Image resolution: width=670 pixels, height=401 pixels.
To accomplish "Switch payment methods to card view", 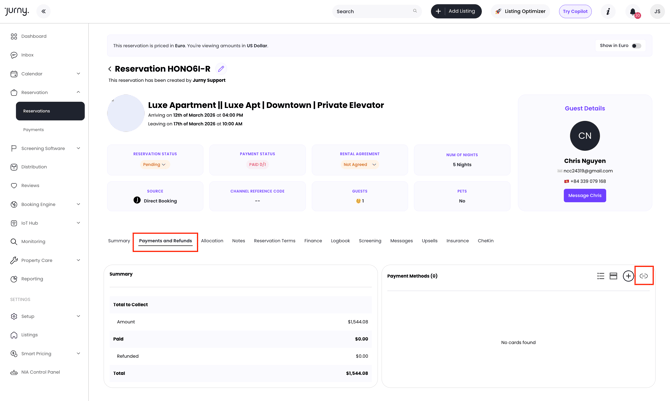I will 613,276.
